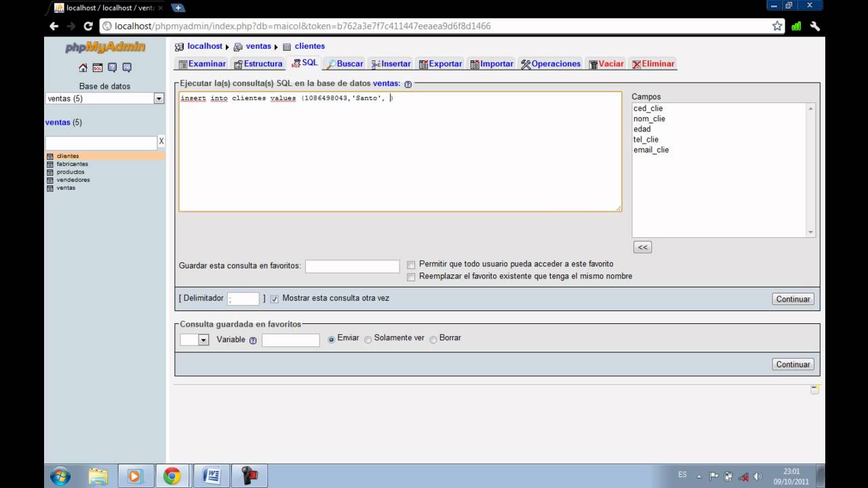This screenshot has height=488, width=868.
Task: Open the Importar tab
Action: (x=492, y=64)
